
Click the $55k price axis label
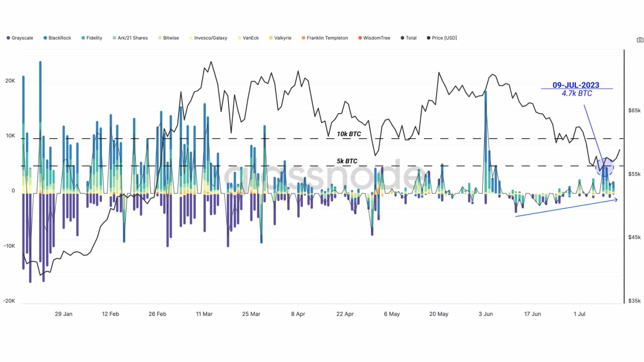tap(634, 174)
